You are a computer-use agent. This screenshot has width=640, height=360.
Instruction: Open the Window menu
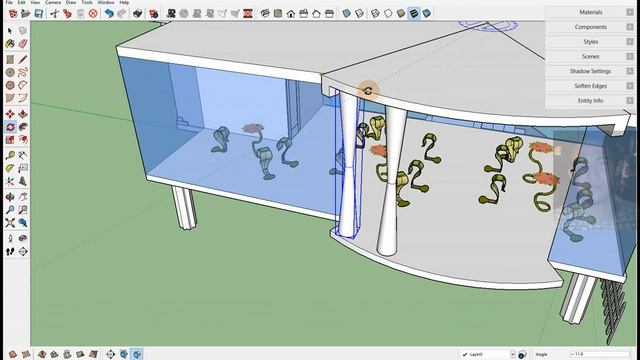click(x=106, y=2)
